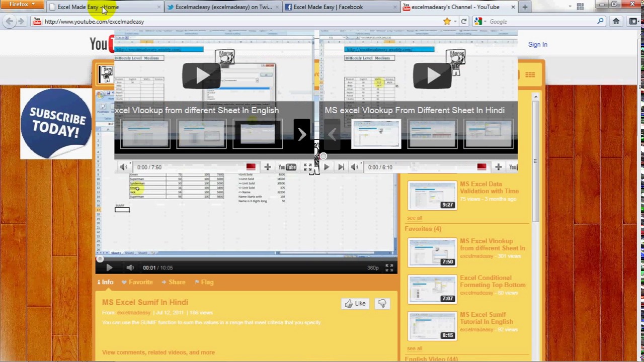Click the red flag icon on 6:10 player

[481, 167]
